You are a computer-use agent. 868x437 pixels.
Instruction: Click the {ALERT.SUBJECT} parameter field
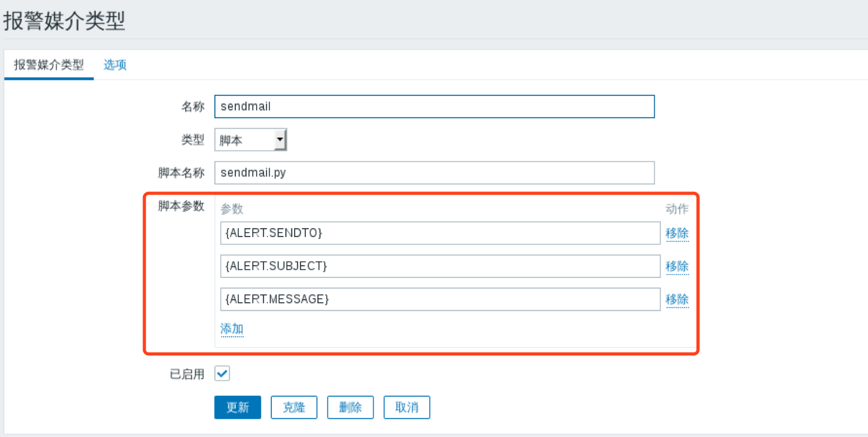tap(440, 266)
